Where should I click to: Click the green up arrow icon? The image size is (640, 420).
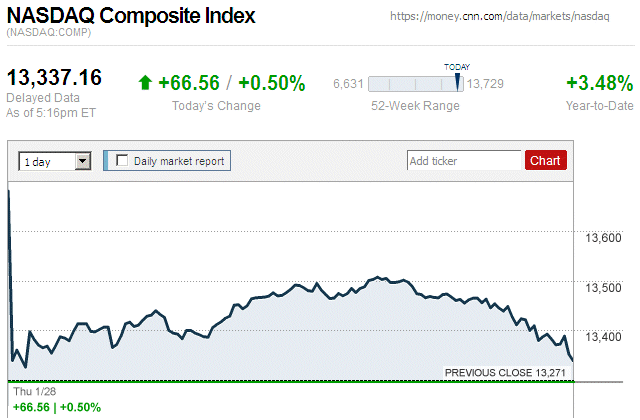click(146, 83)
